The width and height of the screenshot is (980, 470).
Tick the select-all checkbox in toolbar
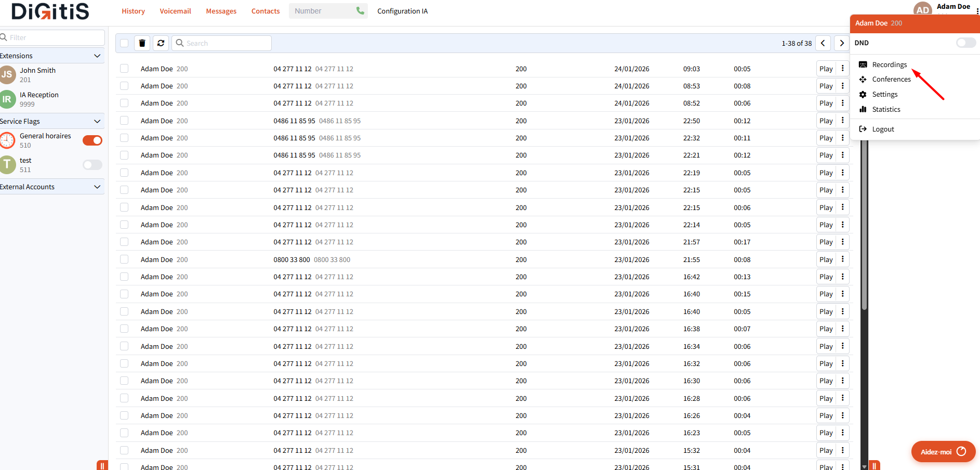(124, 43)
